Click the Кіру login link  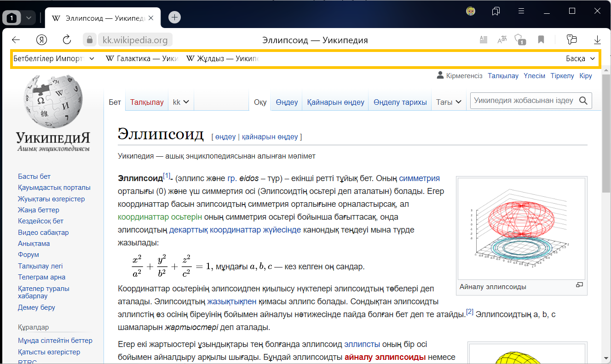586,76
